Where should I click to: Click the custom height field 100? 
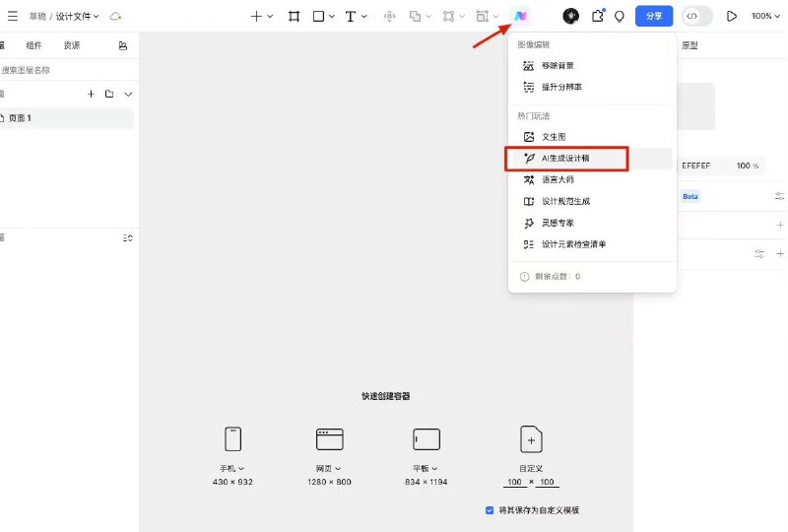click(547, 482)
